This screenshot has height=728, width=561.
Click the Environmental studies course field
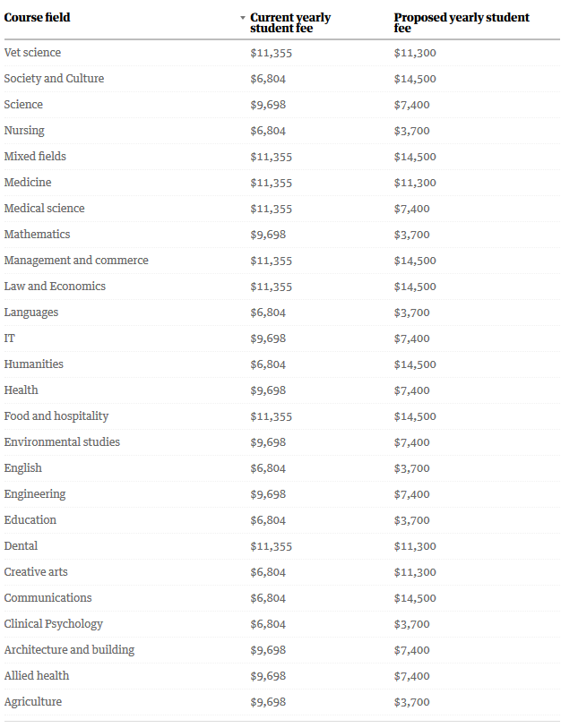coord(62,442)
